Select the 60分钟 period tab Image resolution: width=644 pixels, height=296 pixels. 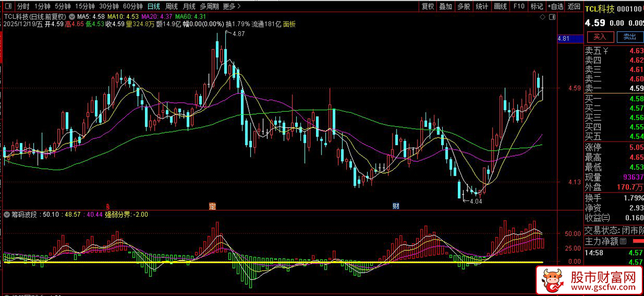133,6
